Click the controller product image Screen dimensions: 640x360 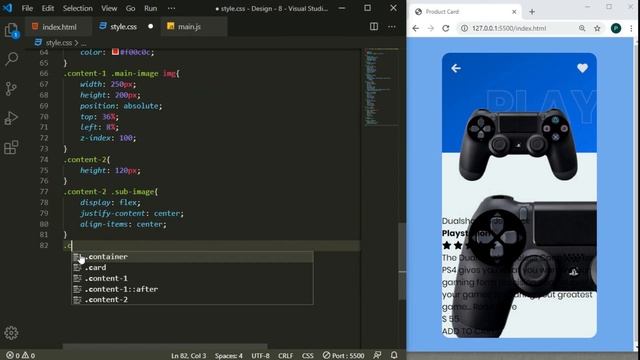tap(519, 144)
